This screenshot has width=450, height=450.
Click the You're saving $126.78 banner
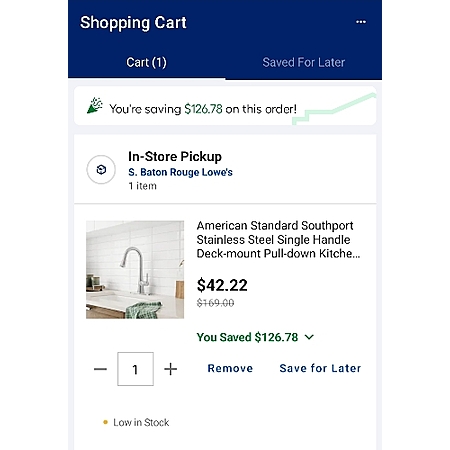tap(225, 106)
